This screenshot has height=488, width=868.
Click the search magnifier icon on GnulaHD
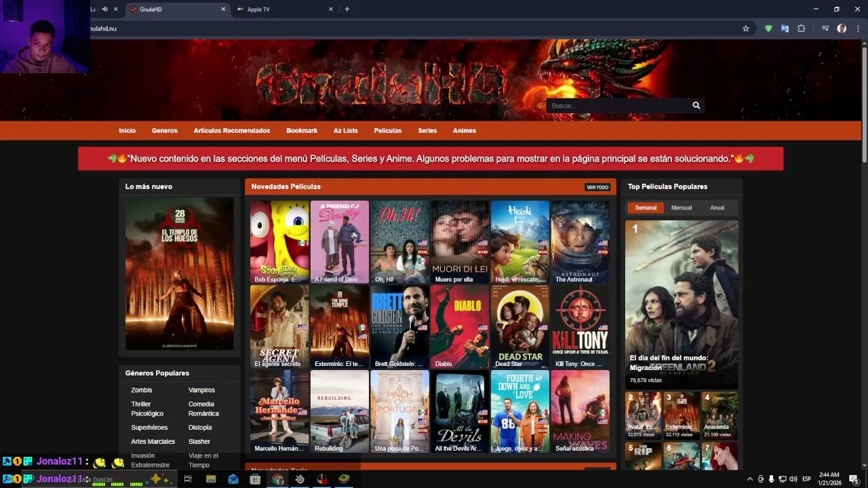coord(696,106)
